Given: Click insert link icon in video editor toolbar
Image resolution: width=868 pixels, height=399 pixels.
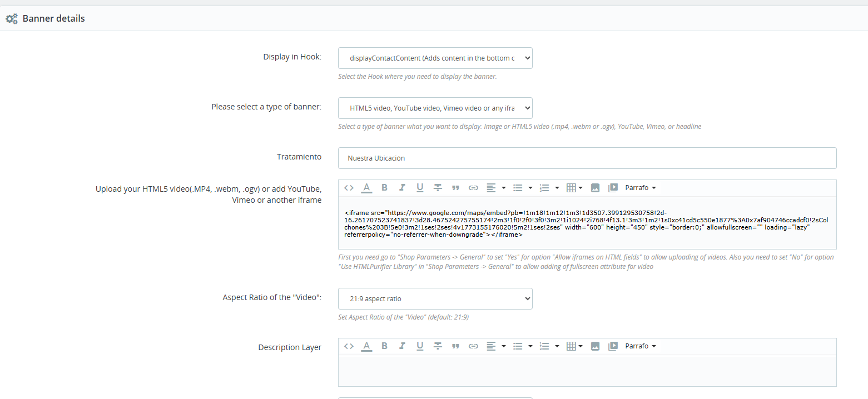Looking at the screenshot, I should [x=473, y=188].
